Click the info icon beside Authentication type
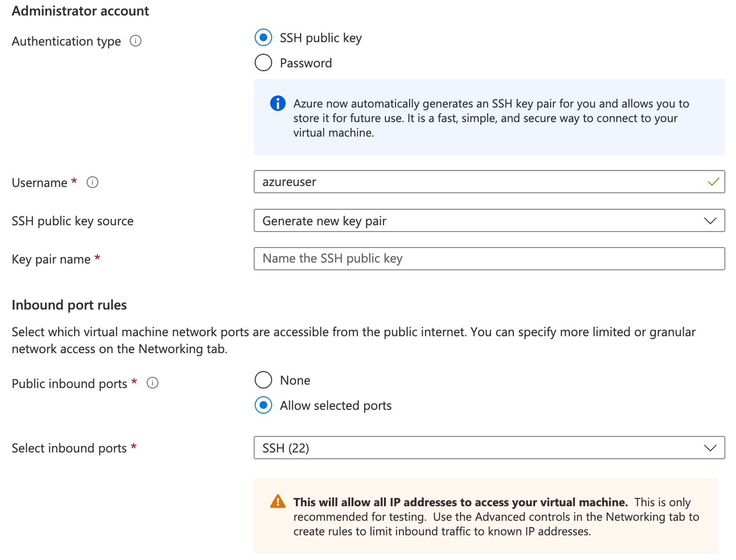 (136, 41)
